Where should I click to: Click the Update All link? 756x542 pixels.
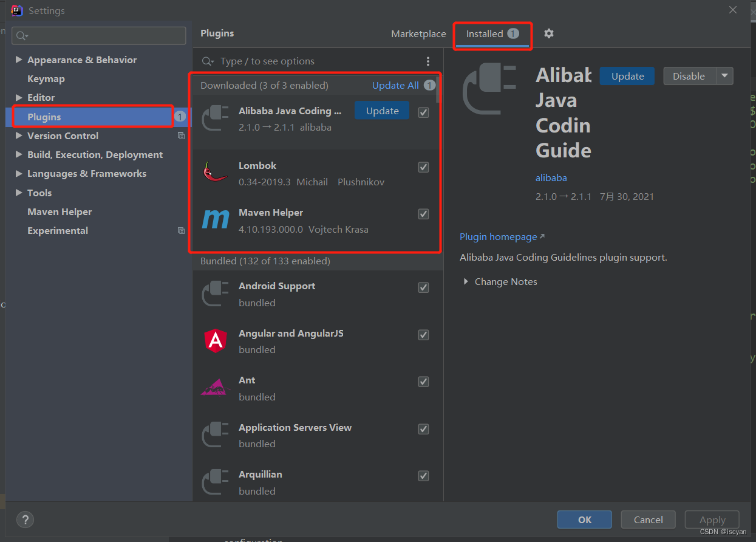(395, 85)
